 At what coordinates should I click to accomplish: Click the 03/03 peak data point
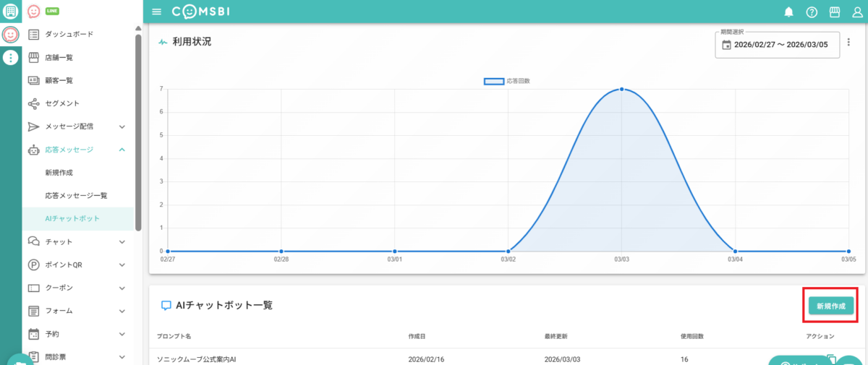coord(621,90)
